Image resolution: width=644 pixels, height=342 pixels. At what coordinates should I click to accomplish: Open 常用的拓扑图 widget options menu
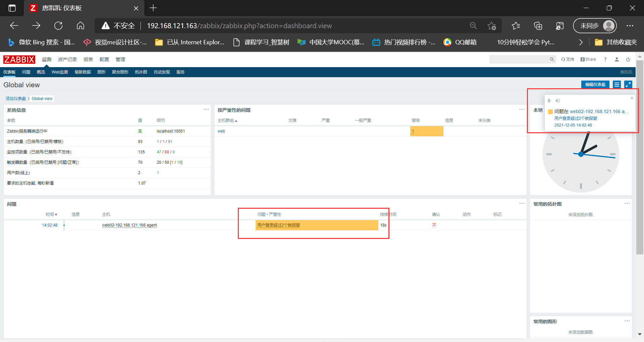click(627, 203)
